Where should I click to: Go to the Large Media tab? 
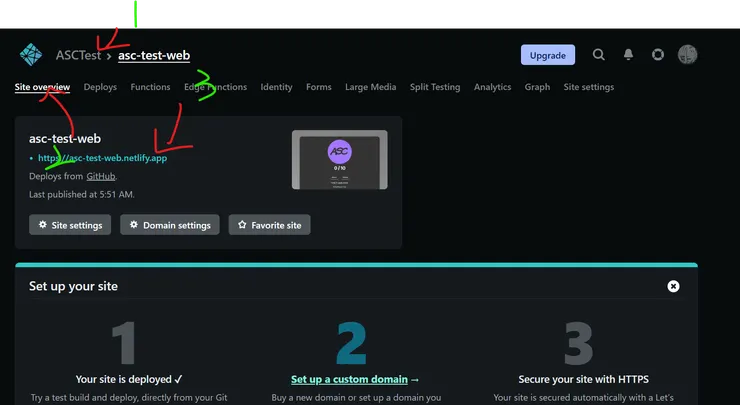[370, 87]
